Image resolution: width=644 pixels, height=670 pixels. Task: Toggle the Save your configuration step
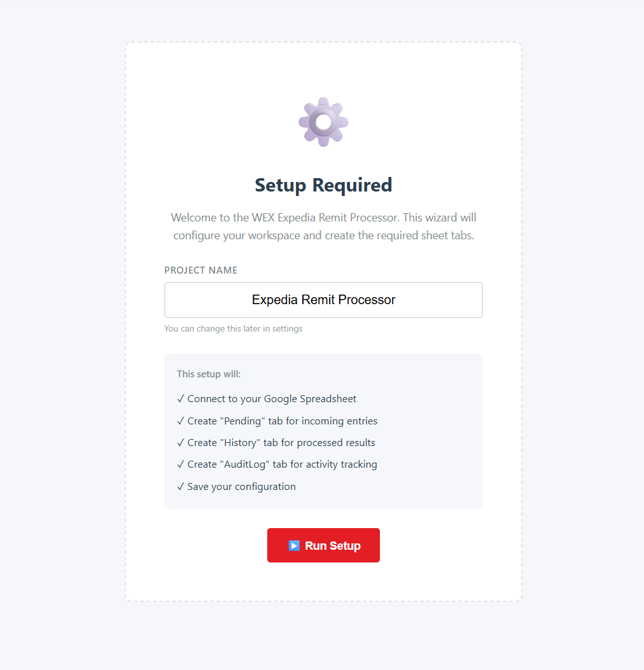coord(242,485)
